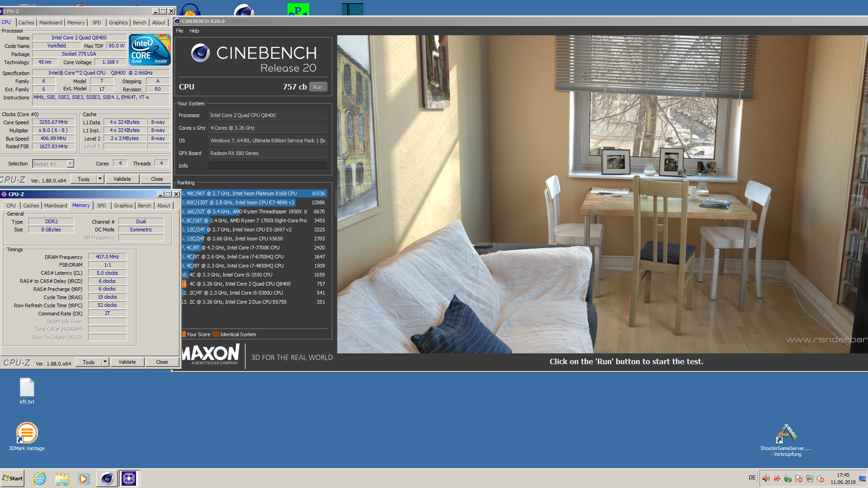Click Close button in upper CPU-Z

(x=157, y=179)
